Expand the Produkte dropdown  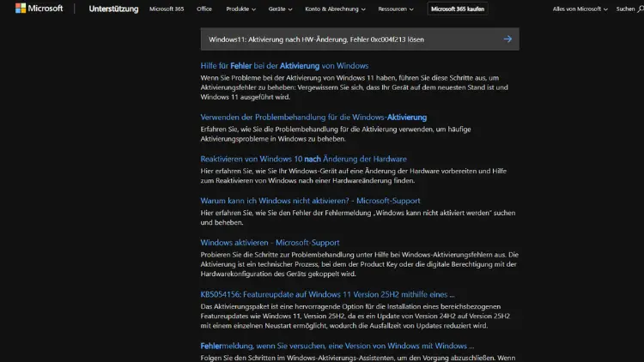point(240,9)
